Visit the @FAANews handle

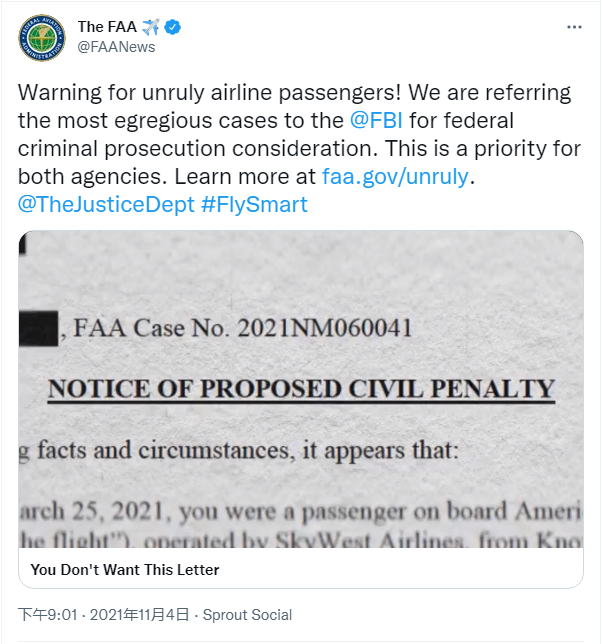point(116,47)
